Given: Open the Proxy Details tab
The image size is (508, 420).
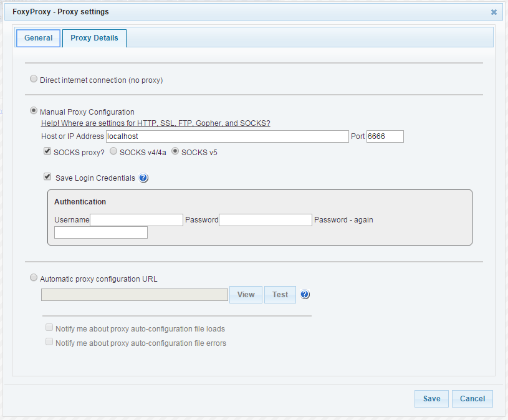Looking at the screenshot, I should click(94, 38).
